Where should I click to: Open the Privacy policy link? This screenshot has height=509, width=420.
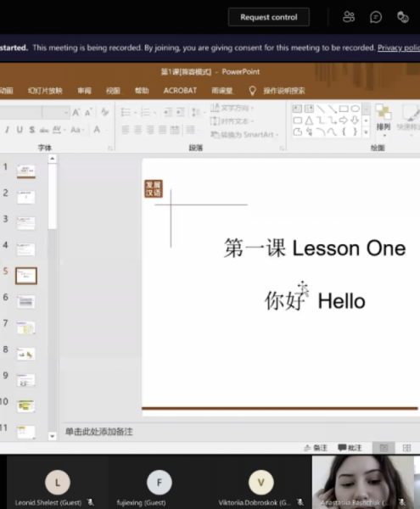[399, 48]
